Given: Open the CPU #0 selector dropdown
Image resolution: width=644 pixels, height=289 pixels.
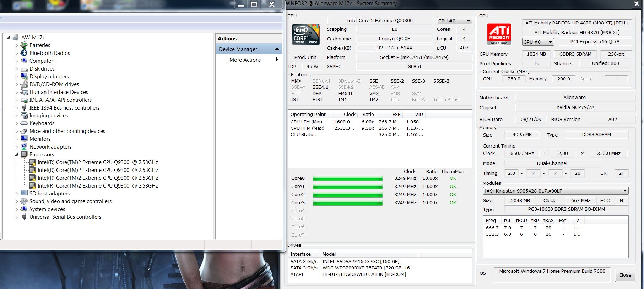Looking at the screenshot, I should pos(455,21).
